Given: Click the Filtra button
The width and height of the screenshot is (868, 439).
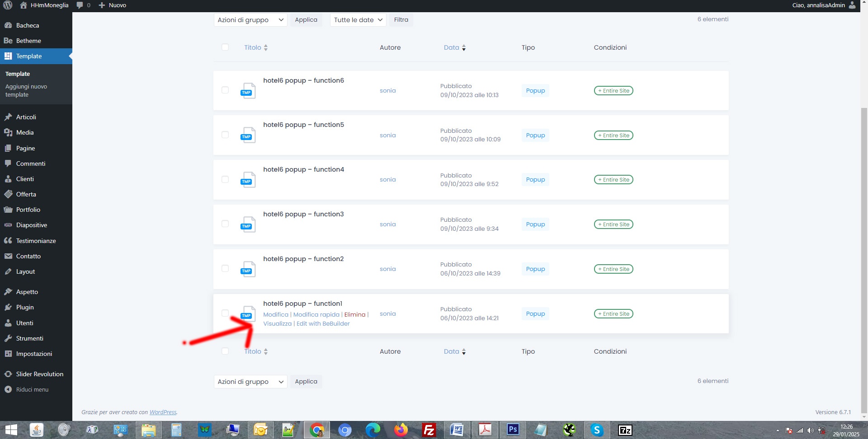Looking at the screenshot, I should point(401,19).
